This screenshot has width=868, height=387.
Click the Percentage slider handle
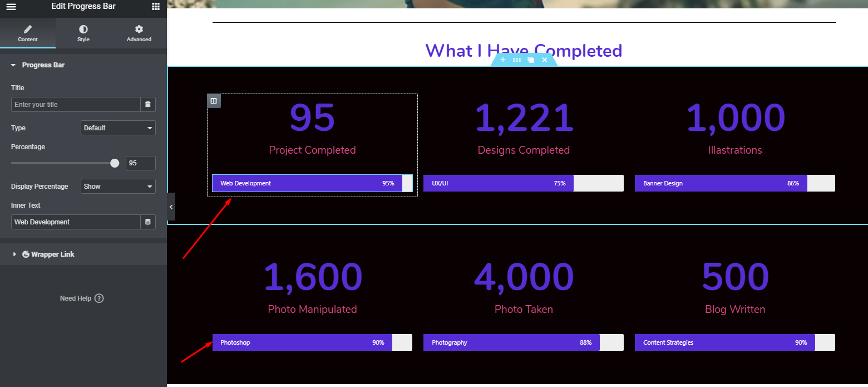click(x=115, y=163)
